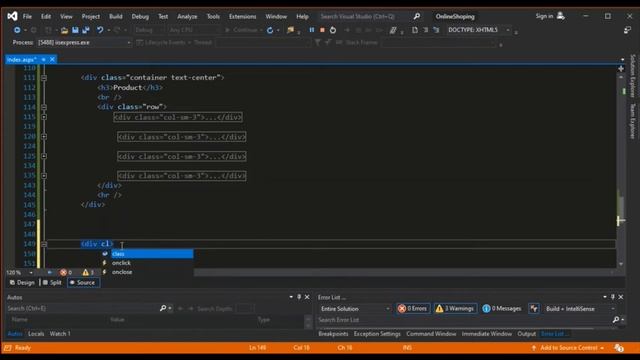Expand the collapsed col-sm-3 div at line 135
Image resolution: width=640 pixels, height=360 pixels.
[x=44, y=176]
